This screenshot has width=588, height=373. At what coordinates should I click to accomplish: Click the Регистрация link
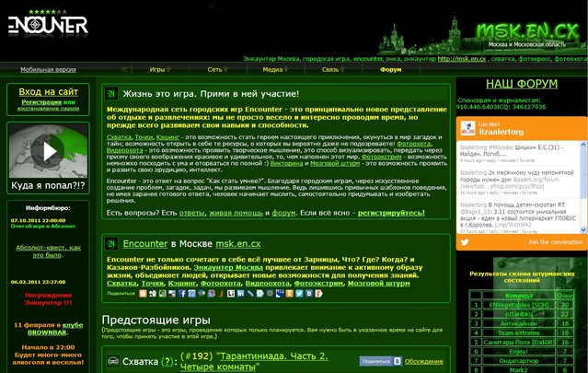click(x=41, y=102)
